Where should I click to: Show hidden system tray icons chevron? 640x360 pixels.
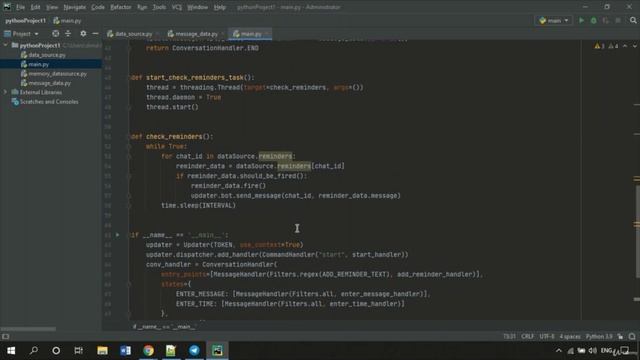click(558, 351)
